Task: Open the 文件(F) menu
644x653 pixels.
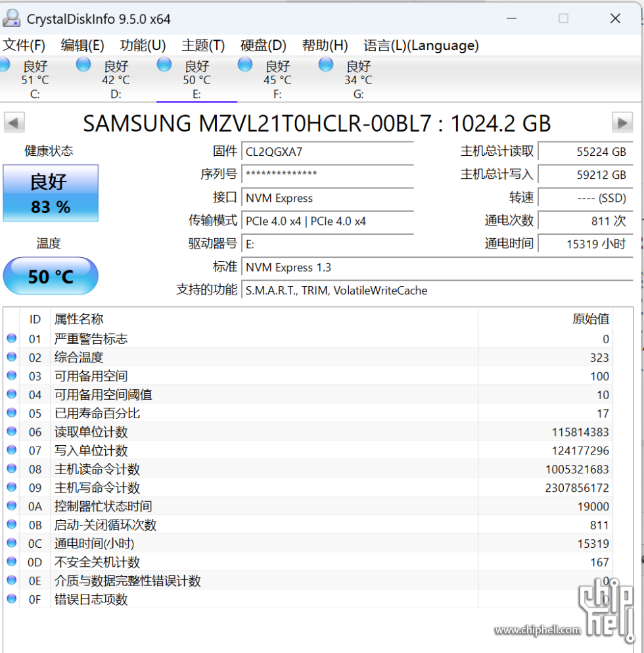Action: [x=24, y=45]
